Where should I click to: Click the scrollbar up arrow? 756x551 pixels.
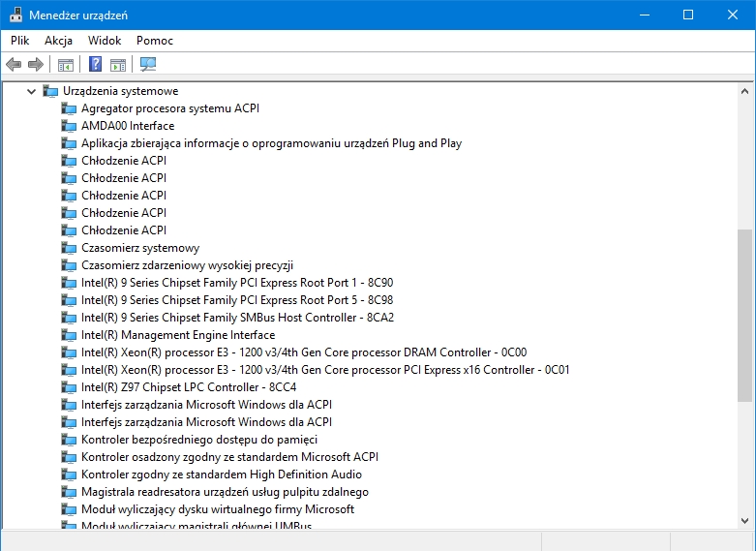coord(744,91)
